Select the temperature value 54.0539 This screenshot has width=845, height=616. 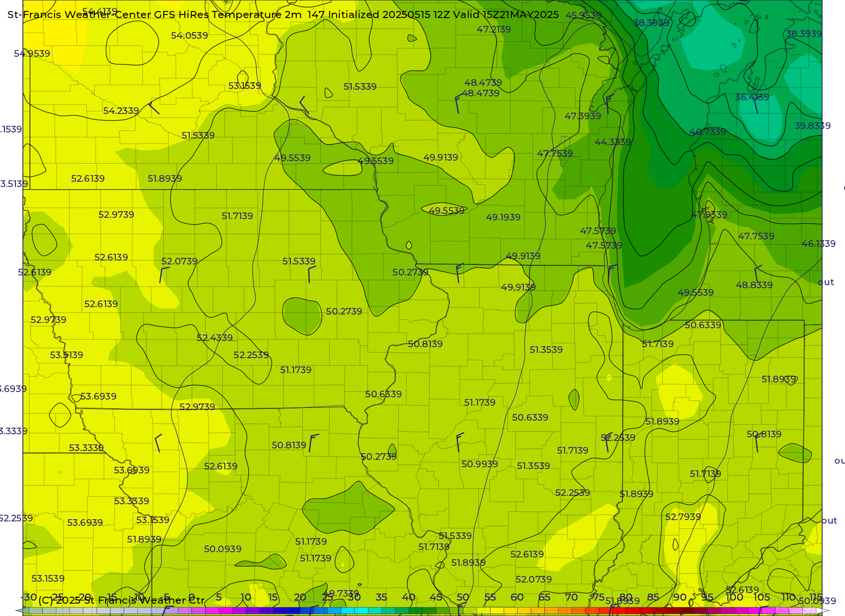(x=189, y=35)
